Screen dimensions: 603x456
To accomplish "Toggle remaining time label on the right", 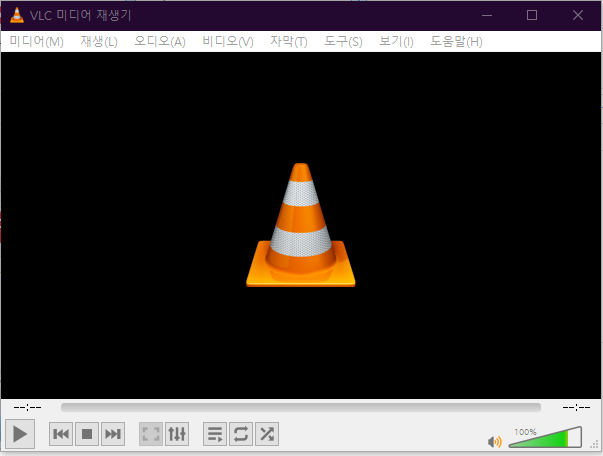I will tap(576, 407).
